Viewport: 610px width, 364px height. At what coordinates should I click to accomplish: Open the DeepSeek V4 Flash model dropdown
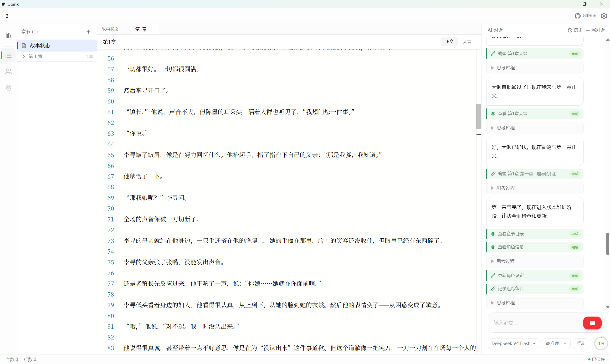513,343
